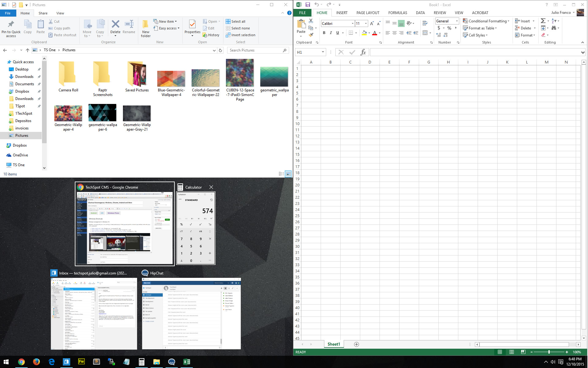Go up one folder level in Explorer
Screen dimensions: 588x368
[x=28, y=50]
